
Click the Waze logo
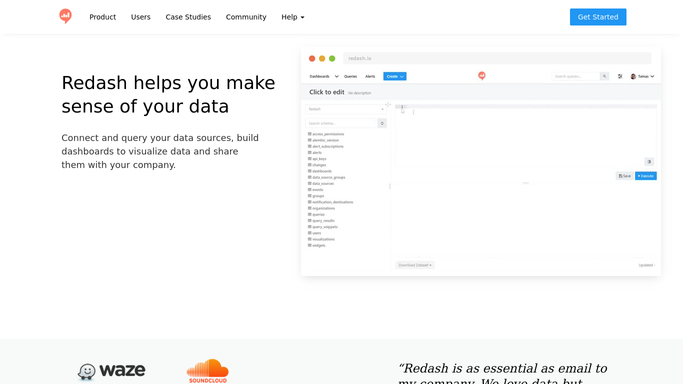coord(112,371)
